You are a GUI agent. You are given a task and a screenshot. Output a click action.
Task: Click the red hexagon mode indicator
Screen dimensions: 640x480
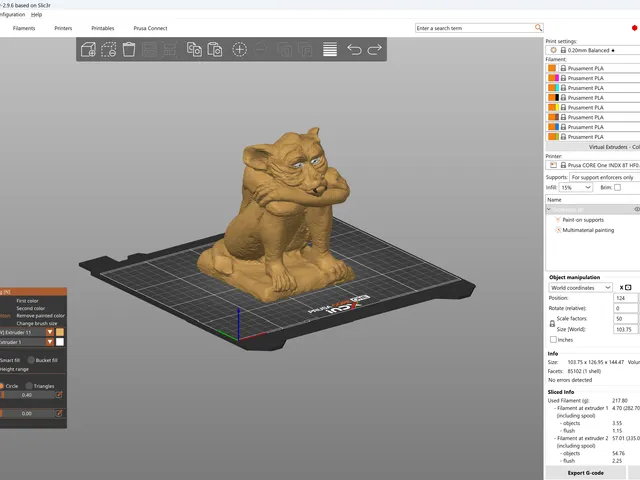click(x=634, y=28)
